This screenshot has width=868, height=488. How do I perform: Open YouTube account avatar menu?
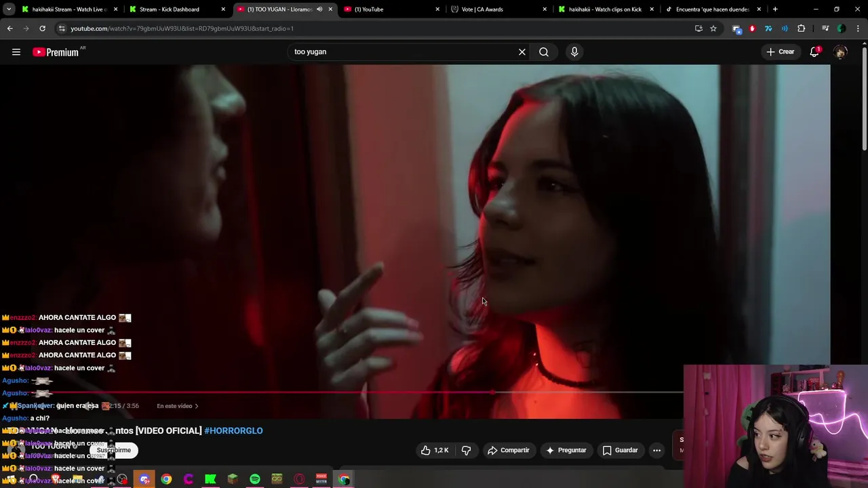pos(840,52)
